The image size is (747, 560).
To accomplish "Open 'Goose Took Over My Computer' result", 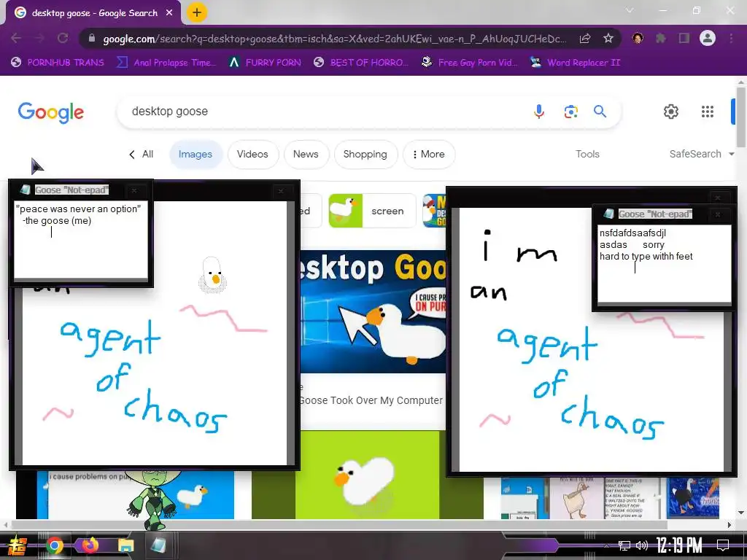I will (x=371, y=400).
